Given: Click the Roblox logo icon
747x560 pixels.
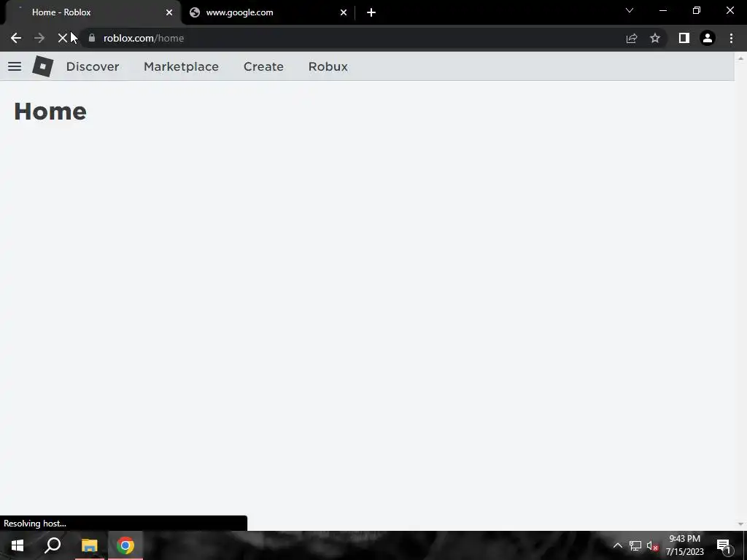Looking at the screenshot, I should point(43,66).
